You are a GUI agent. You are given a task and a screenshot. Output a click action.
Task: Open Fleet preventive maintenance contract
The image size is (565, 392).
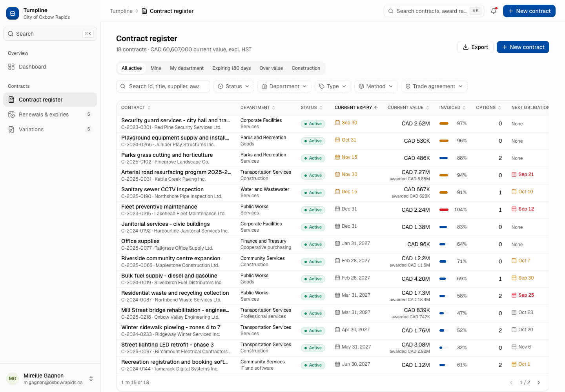tap(159, 207)
